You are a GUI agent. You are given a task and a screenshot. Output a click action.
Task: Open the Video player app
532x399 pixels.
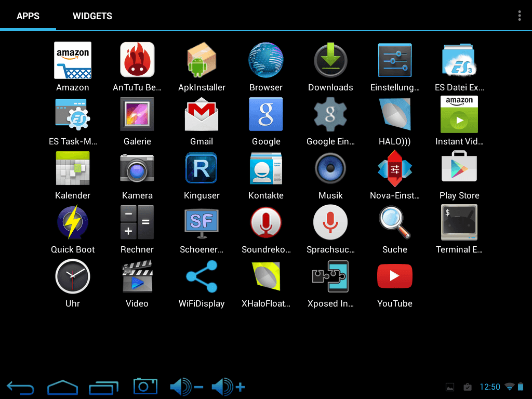point(137,276)
